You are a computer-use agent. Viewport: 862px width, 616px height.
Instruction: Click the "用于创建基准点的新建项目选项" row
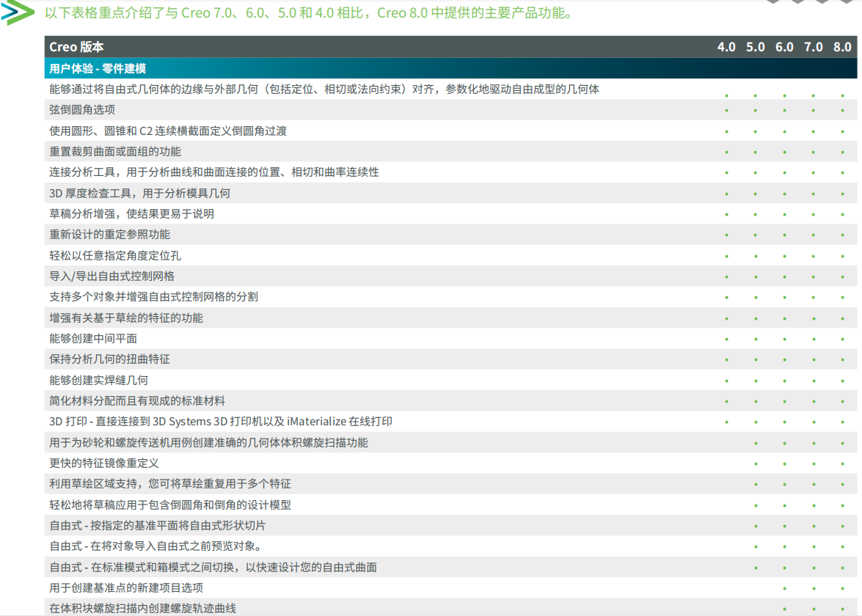pos(126,588)
